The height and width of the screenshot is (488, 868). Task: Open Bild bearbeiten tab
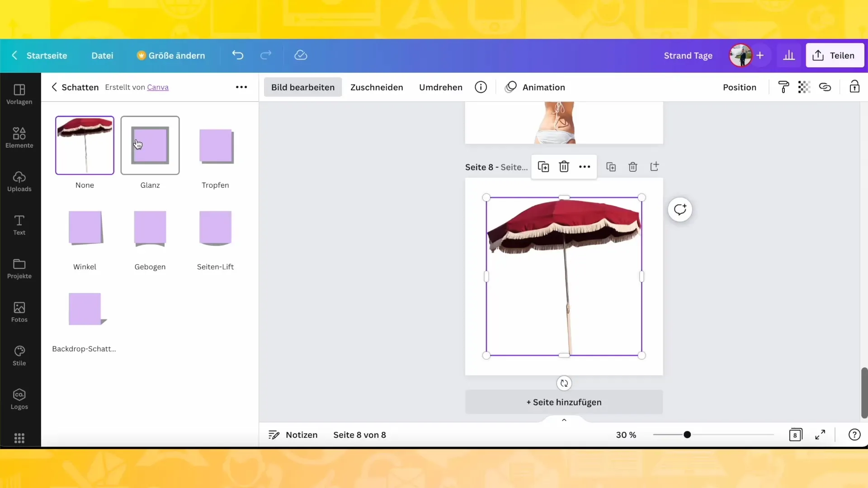(x=303, y=87)
